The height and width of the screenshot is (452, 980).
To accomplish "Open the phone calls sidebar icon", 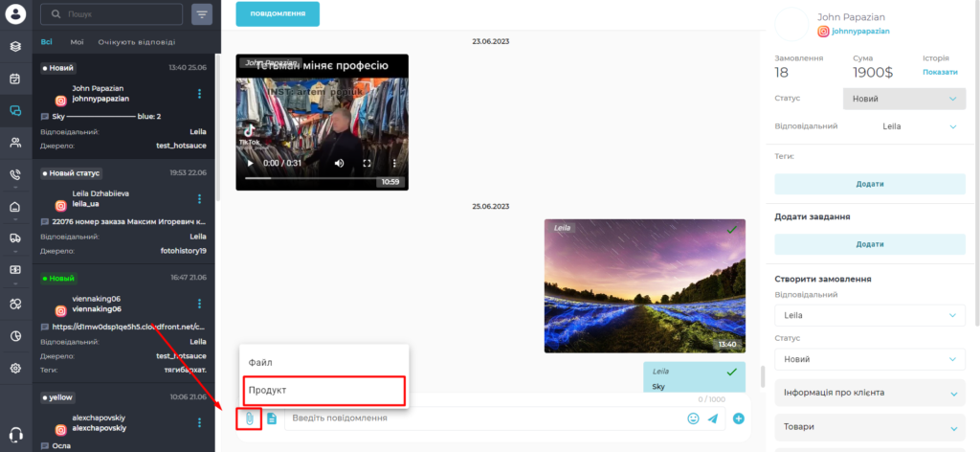I will 15,175.
